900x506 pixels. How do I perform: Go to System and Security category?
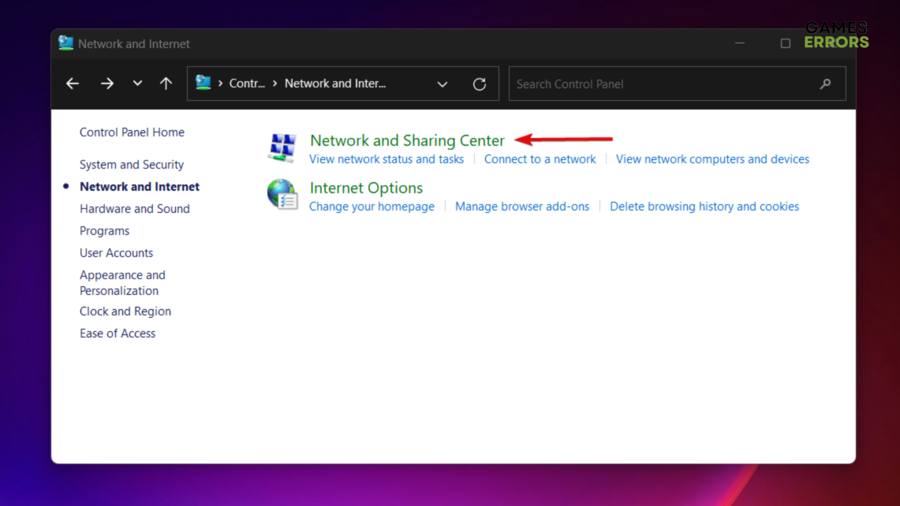(132, 165)
